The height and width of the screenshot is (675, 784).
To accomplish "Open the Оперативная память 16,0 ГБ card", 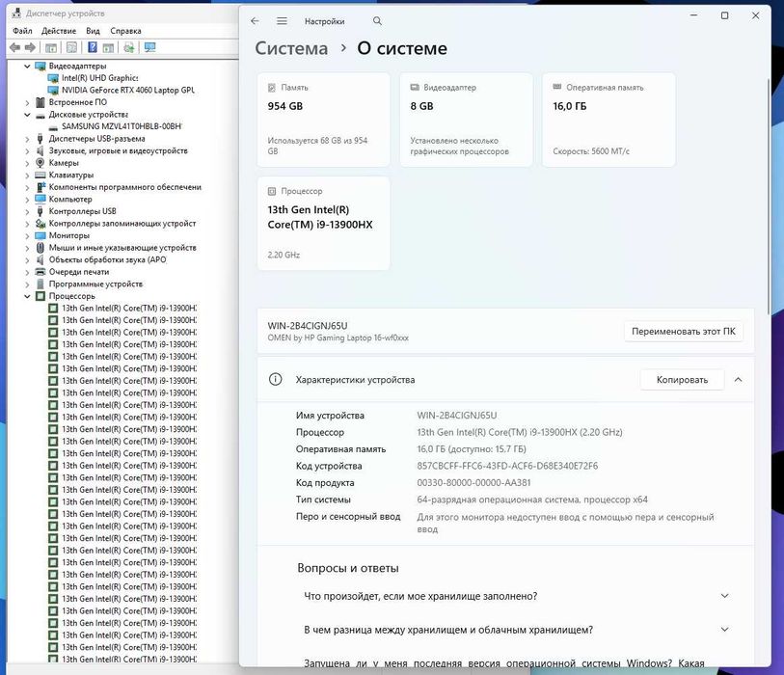I will pyautogui.click(x=608, y=120).
